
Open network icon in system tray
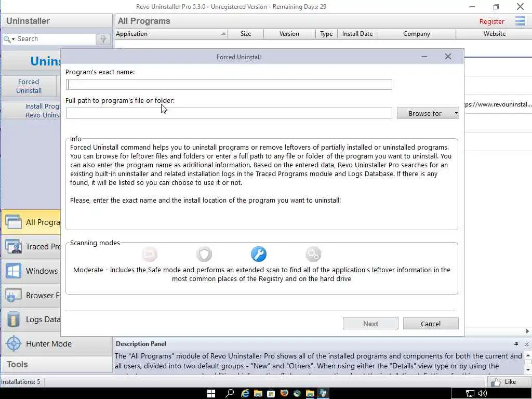coord(470,394)
